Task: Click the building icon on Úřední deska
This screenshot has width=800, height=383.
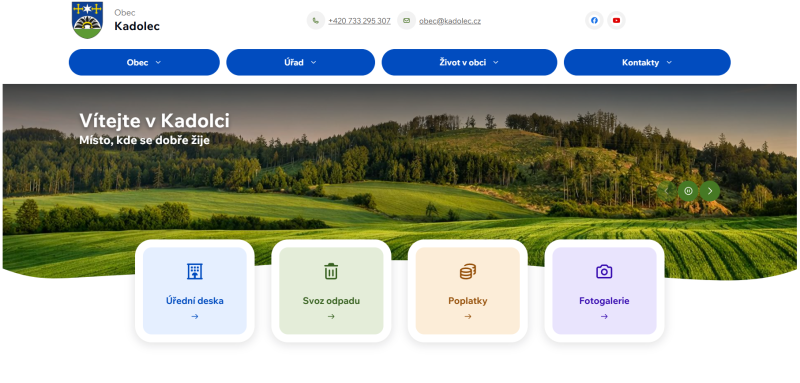Action: coord(195,271)
